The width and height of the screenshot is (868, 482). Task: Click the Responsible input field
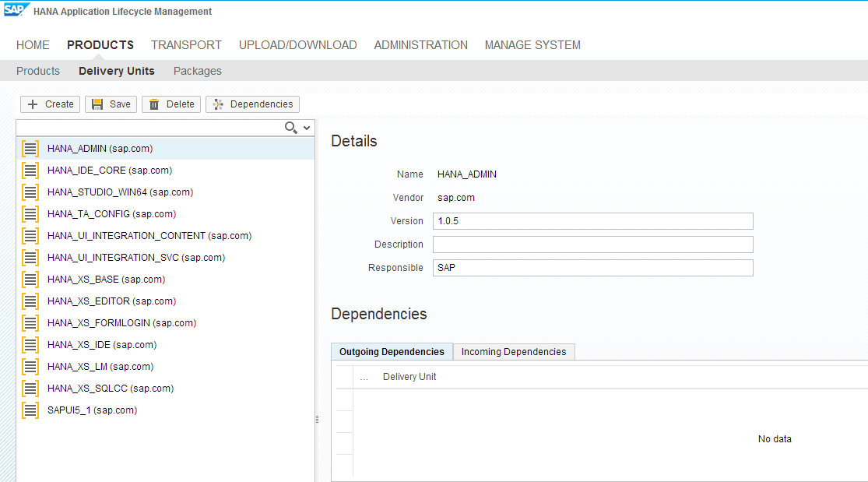pyautogui.click(x=593, y=268)
